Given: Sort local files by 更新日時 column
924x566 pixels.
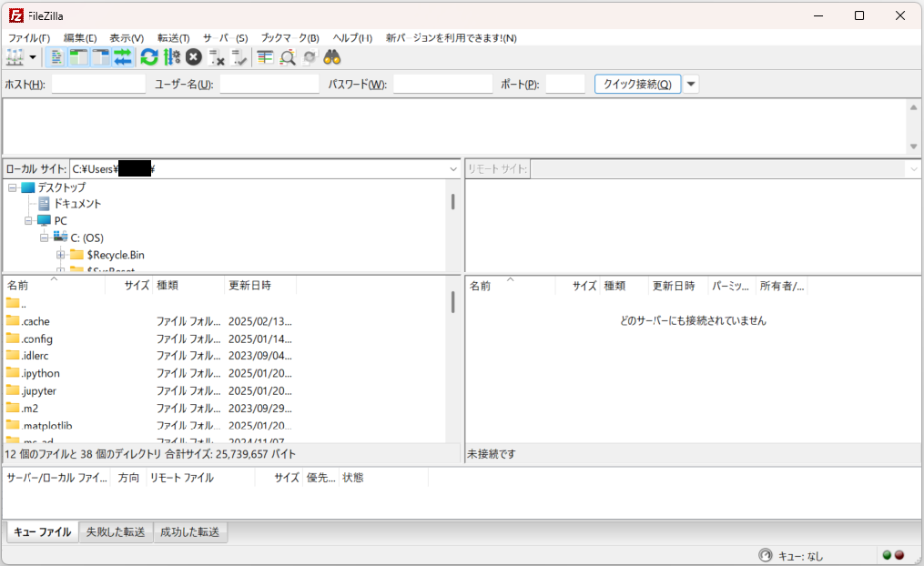Looking at the screenshot, I should (x=260, y=285).
